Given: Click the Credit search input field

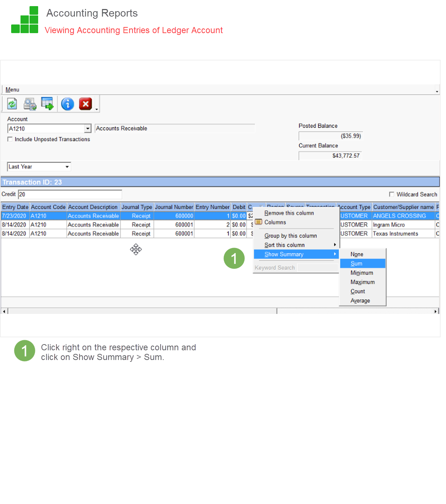Looking at the screenshot, I should (70, 194).
